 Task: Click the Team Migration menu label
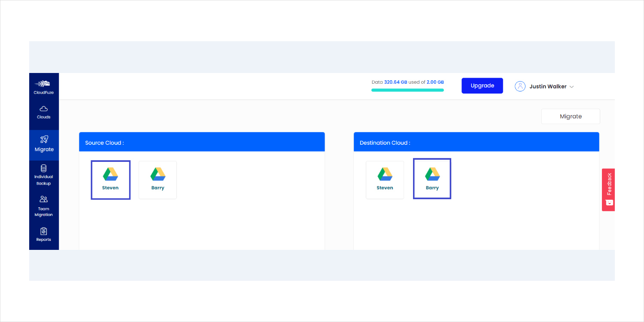pyautogui.click(x=43, y=212)
